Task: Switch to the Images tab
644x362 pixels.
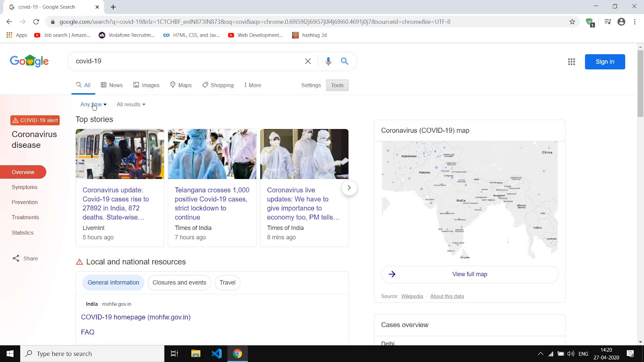Action: point(147,85)
